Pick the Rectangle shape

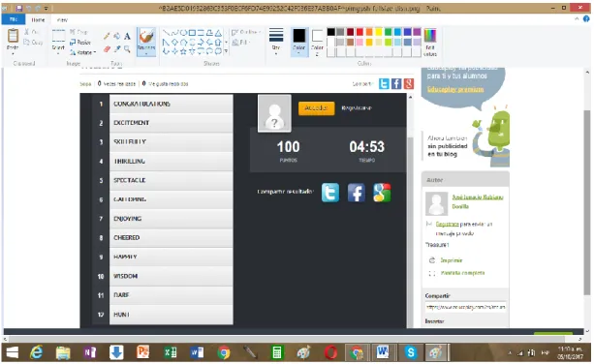click(x=192, y=33)
